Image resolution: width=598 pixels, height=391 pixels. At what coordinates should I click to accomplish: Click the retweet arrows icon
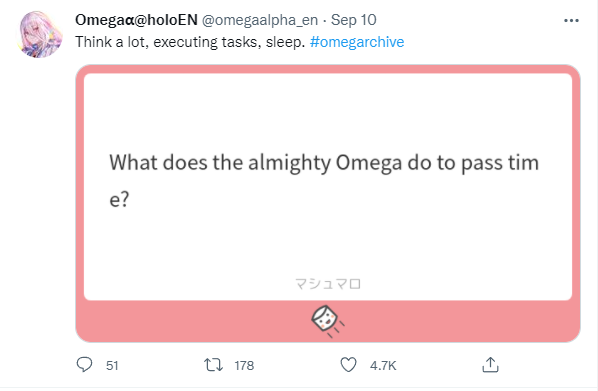click(x=213, y=365)
